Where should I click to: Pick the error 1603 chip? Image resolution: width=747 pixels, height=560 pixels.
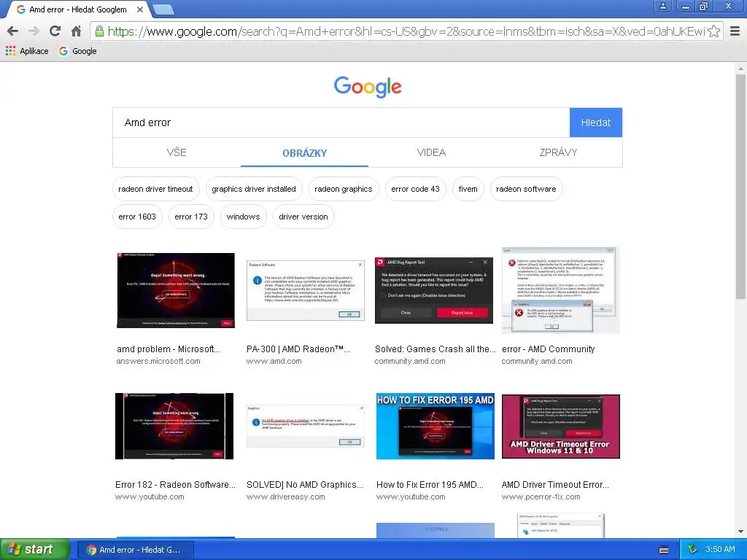click(x=137, y=217)
